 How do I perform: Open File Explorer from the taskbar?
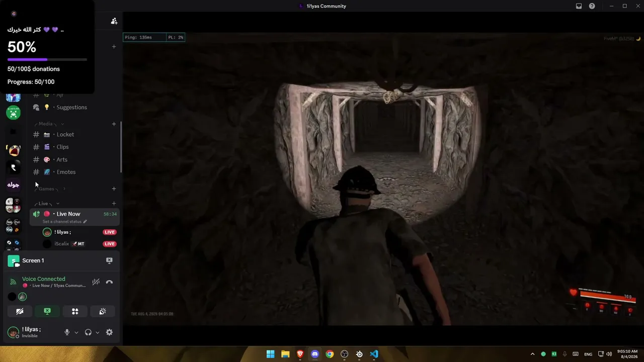[x=285, y=354]
